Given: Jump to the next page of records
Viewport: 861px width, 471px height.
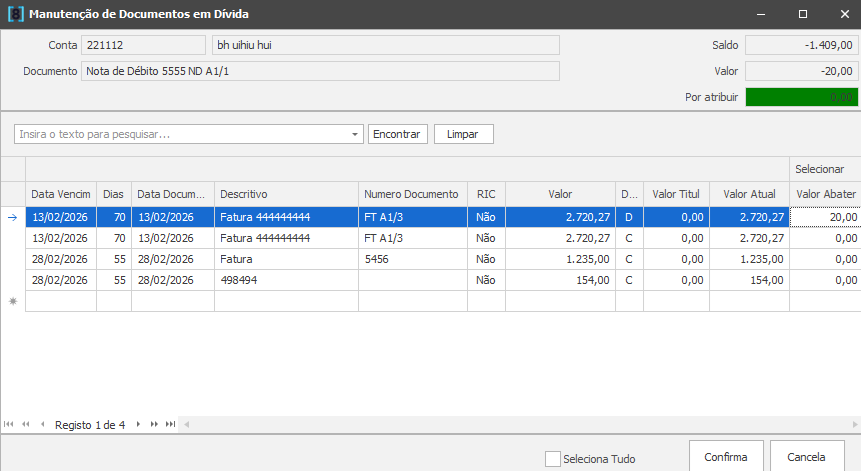Looking at the screenshot, I should [154, 424].
